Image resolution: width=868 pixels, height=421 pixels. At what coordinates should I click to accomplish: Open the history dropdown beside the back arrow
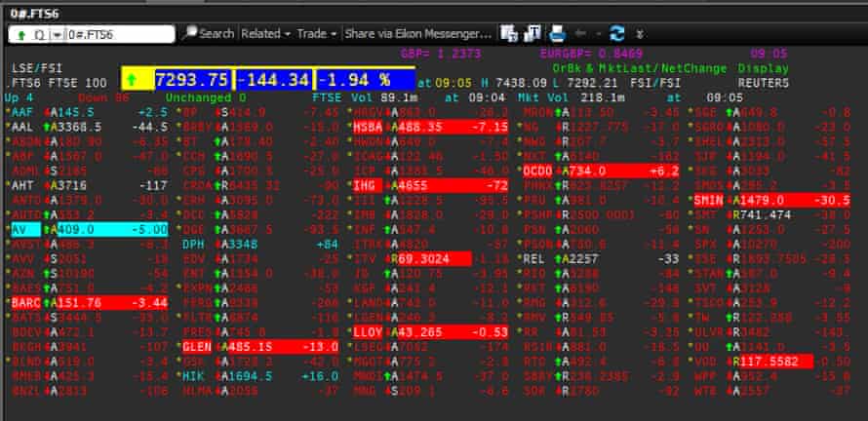coord(598,34)
